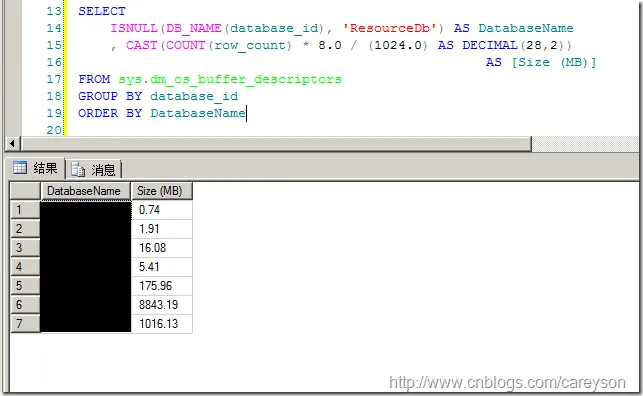643x396 pixels.
Task: Click the messages page icon on 消息 tab
Action: [78, 169]
